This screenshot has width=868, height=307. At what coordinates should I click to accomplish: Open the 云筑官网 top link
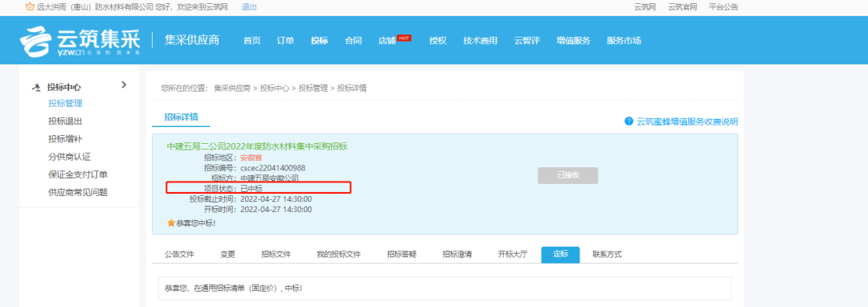coord(682,7)
